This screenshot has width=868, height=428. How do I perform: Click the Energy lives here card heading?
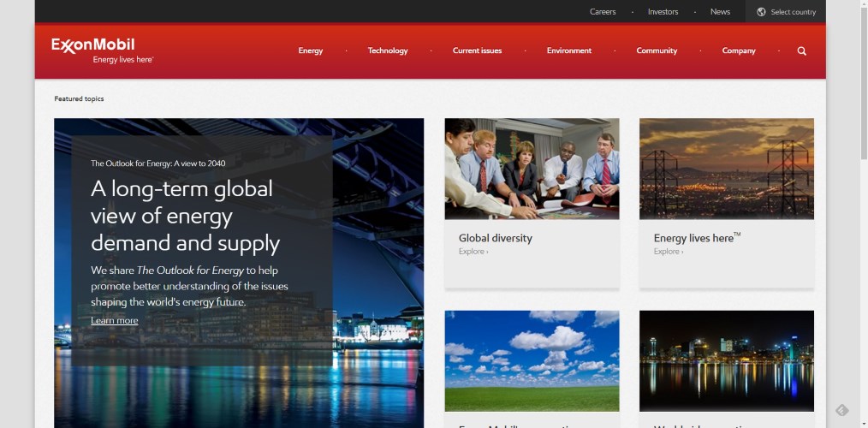click(697, 238)
